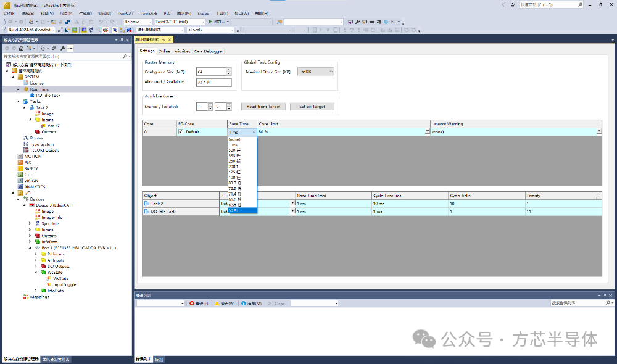The width and height of the screenshot is (617, 364).
Task: Select Device 3 (EtherCAT) in tree
Action: [54, 205]
